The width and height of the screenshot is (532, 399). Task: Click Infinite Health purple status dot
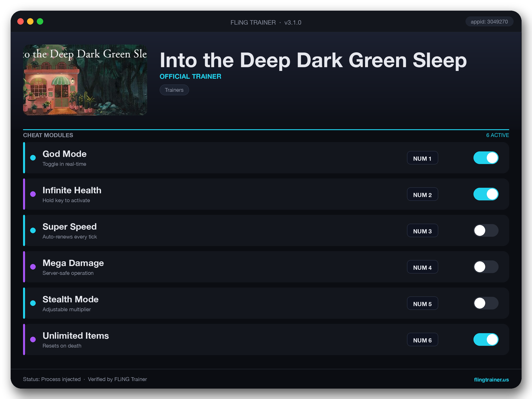pos(33,194)
